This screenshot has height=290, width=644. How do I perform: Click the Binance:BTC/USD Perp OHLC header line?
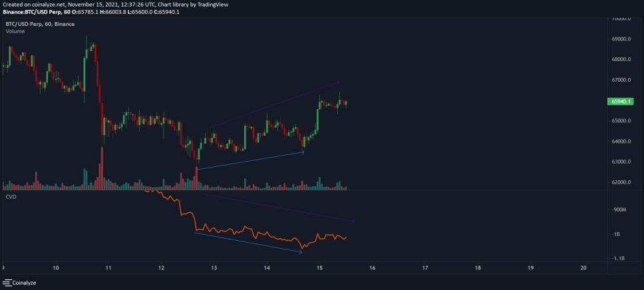[x=90, y=12]
